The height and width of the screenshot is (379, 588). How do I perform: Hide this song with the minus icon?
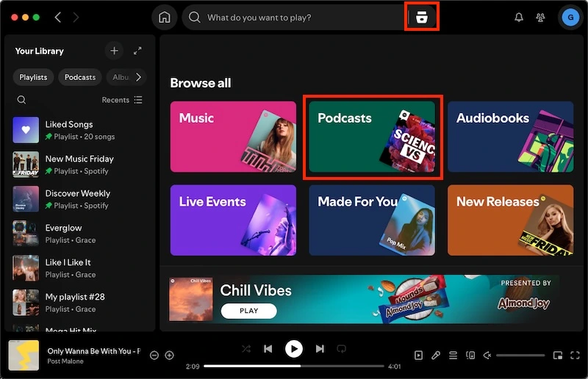coord(154,355)
